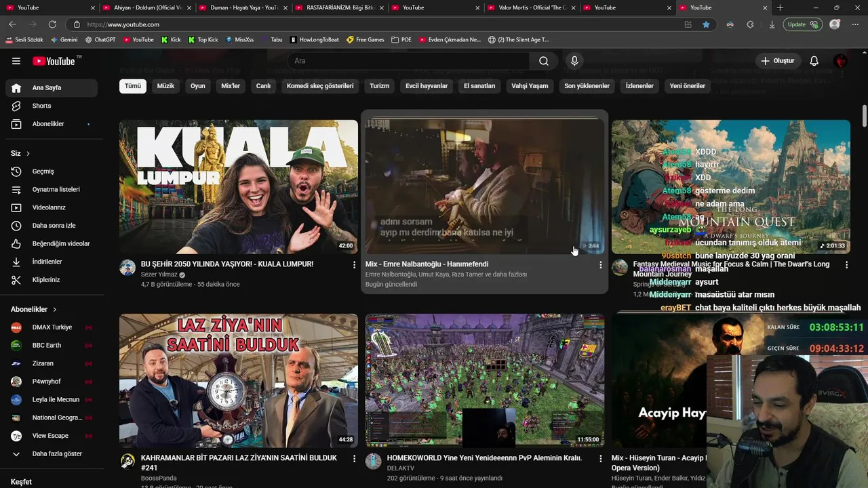Image resolution: width=868 pixels, height=488 pixels.
Task: Select the Tümü filter chip
Action: click(133, 86)
